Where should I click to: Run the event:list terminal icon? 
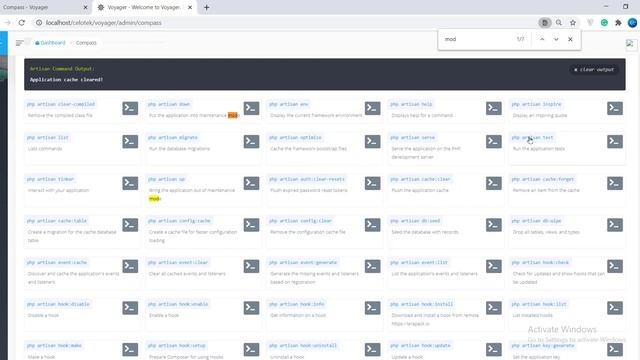(494, 266)
